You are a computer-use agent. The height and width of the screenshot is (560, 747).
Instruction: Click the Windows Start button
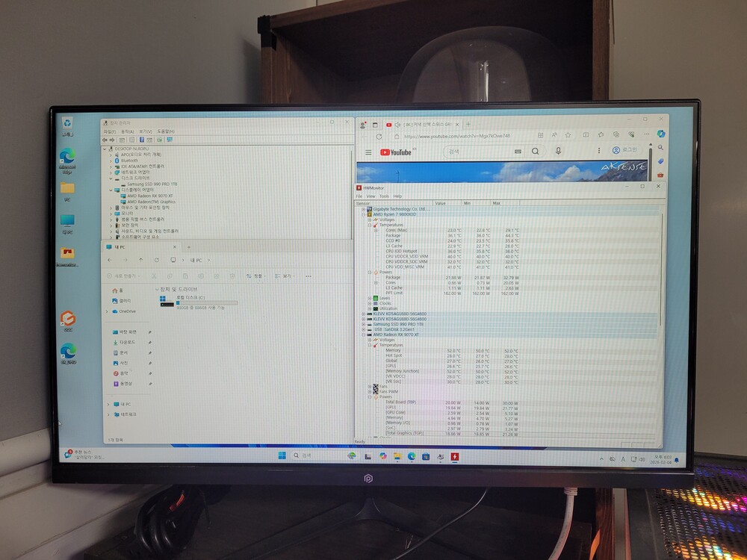pyautogui.click(x=282, y=455)
